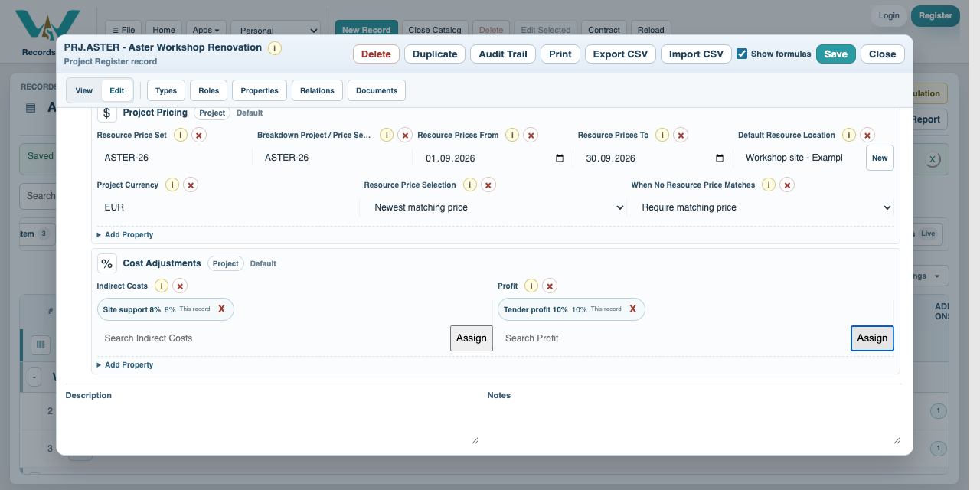Open info icon for Resource Price Selection
Image resolution: width=980 pixels, height=490 pixels.
[x=470, y=185]
